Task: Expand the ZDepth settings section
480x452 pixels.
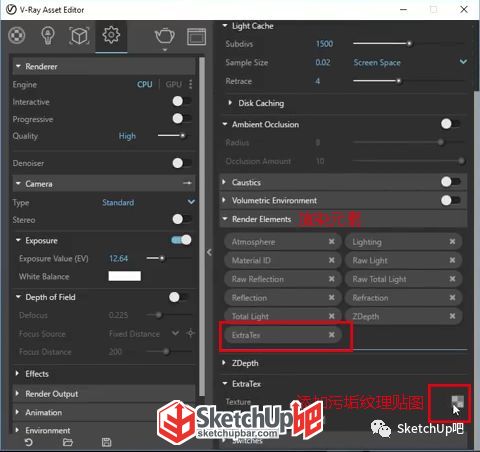Action: 224,363
